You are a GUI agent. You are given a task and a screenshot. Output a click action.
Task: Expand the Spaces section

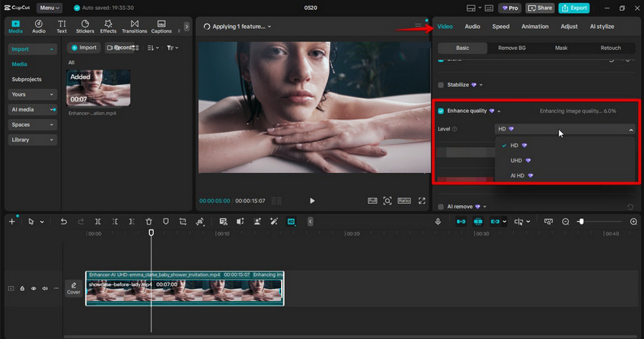[32, 124]
